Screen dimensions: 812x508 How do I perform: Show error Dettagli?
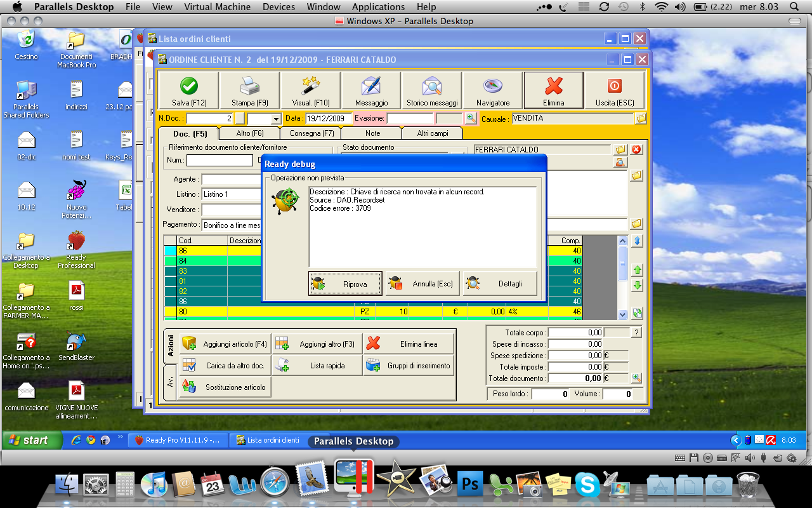click(500, 284)
